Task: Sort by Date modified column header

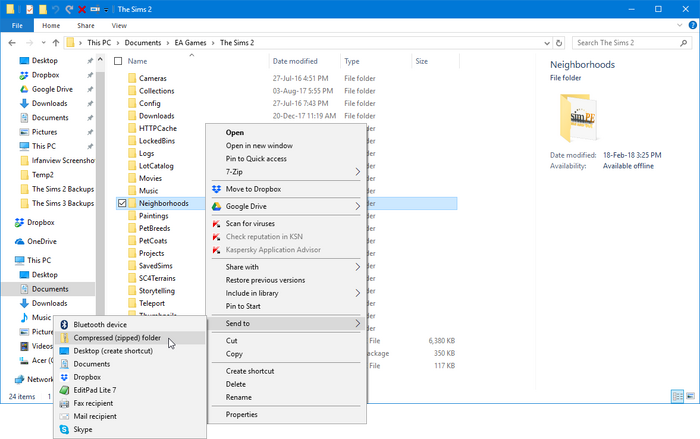Action: coord(295,61)
